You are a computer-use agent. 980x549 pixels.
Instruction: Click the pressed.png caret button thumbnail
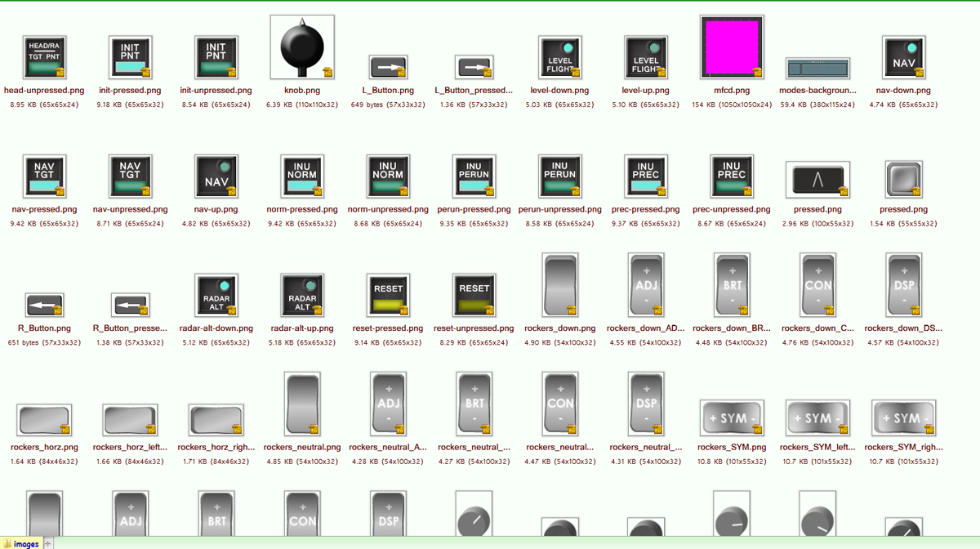[x=817, y=179]
